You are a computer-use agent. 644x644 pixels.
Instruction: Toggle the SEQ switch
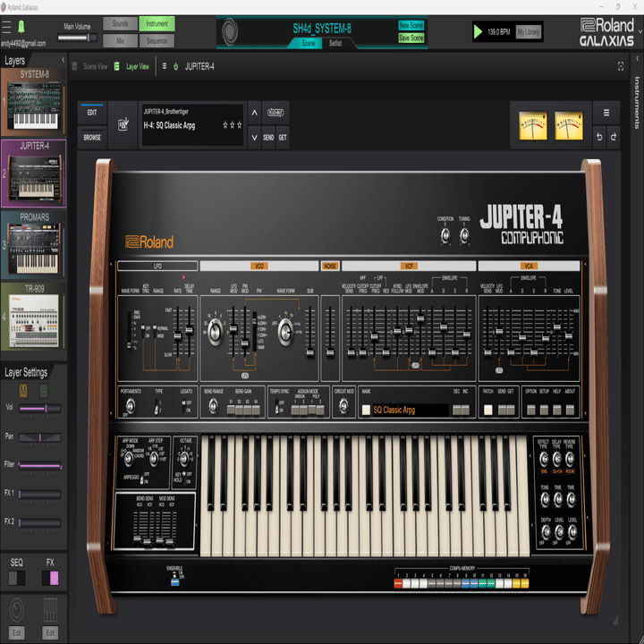click(x=17, y=578)
